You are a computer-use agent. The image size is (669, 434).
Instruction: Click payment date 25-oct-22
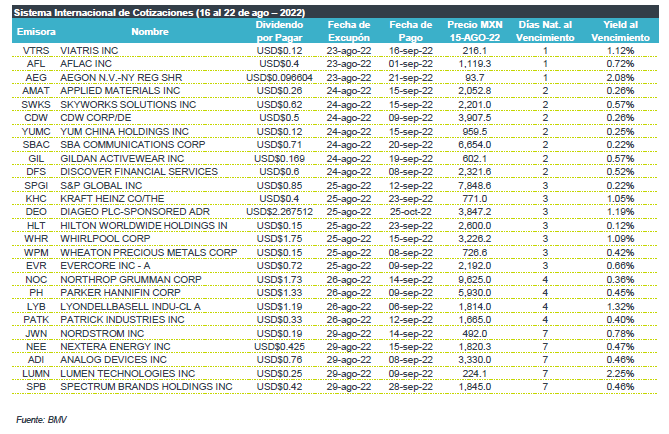click(410, 212)
